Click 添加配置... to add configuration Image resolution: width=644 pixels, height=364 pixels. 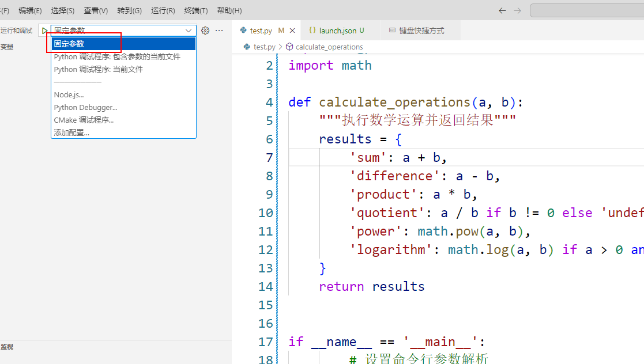click(123, 132)
